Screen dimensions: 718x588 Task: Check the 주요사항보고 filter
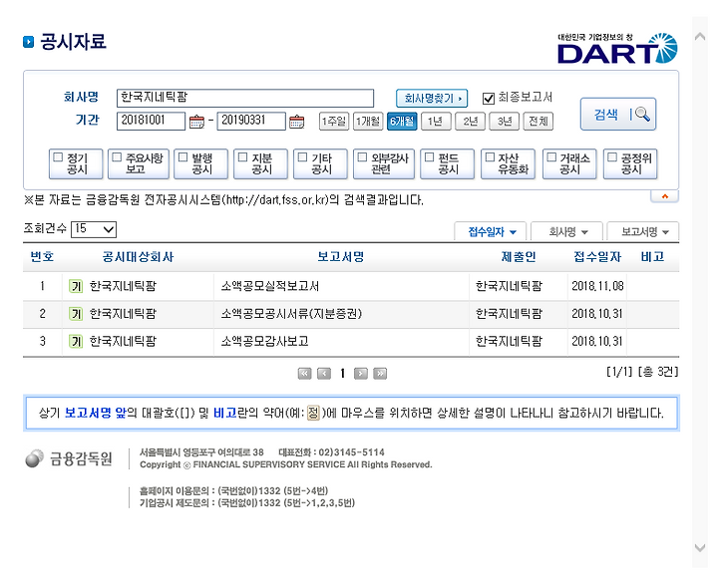tap(118, 157)
